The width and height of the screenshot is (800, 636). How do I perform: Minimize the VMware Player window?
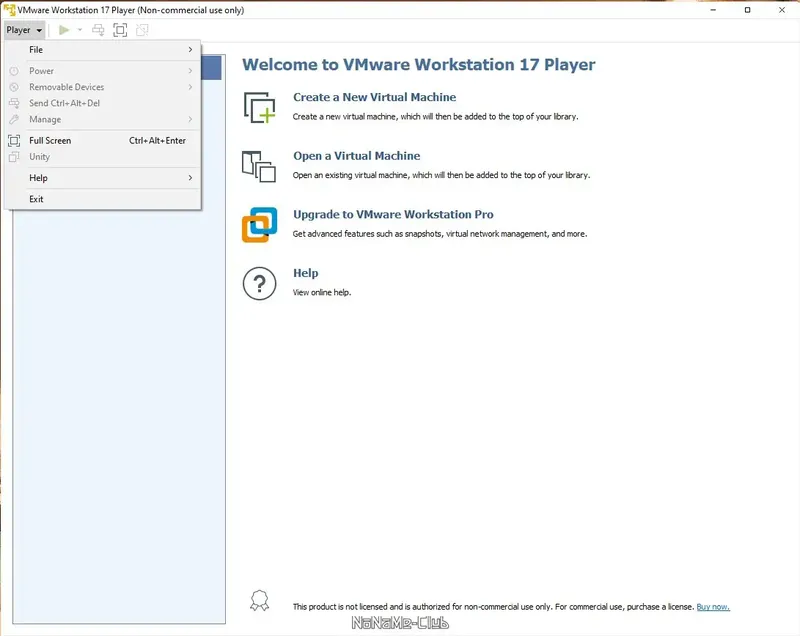tap(713, 10)
